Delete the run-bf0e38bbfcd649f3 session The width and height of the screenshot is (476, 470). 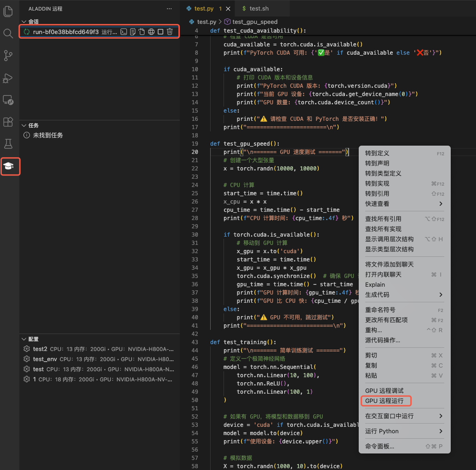170,32
